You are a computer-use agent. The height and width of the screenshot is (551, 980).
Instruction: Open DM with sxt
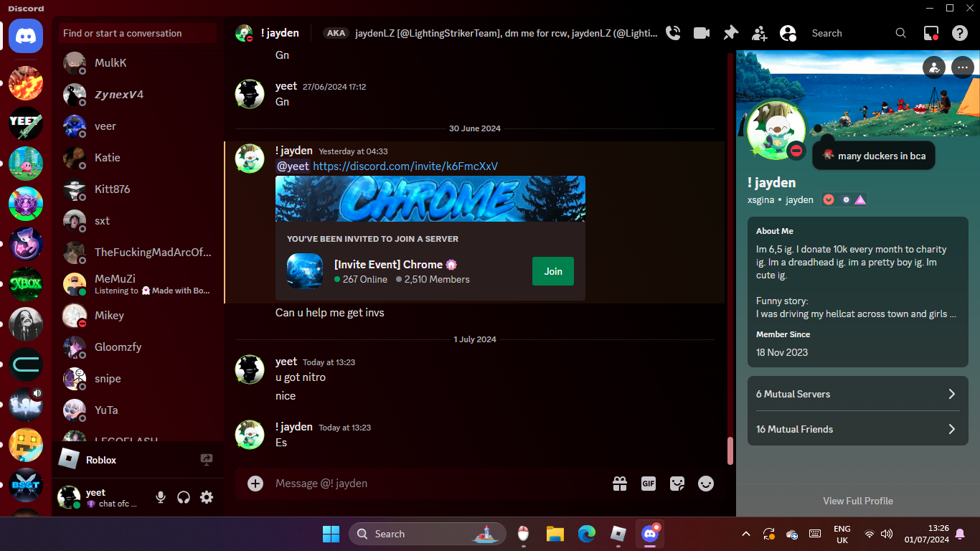138,221
